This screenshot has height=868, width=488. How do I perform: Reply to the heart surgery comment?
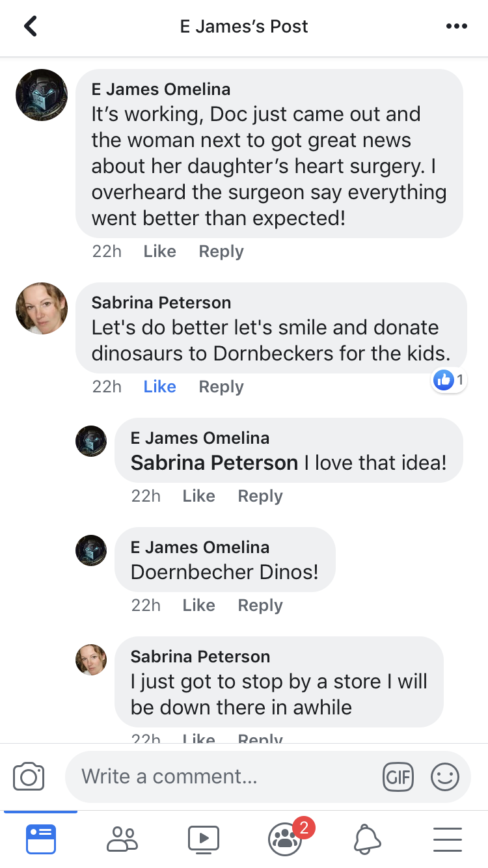point(221,251)
